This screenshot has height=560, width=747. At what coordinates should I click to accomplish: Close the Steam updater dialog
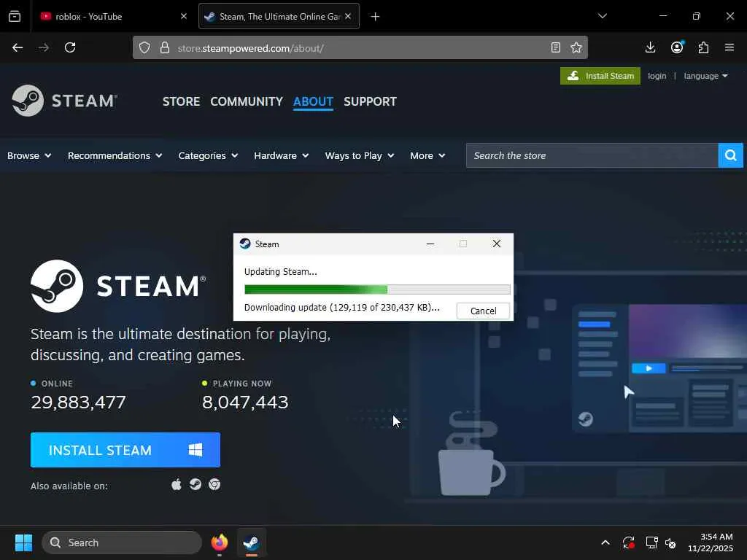[496, 244]
